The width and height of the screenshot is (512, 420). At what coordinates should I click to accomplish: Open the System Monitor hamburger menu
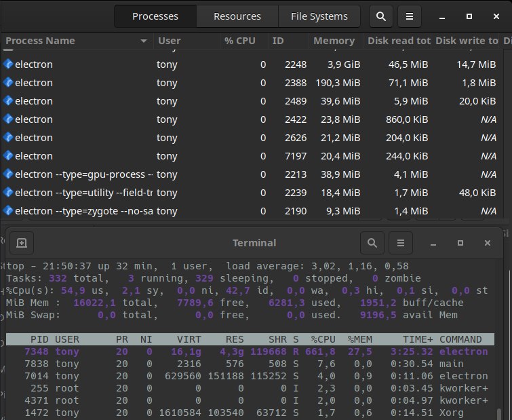click(x=408, y=16)
